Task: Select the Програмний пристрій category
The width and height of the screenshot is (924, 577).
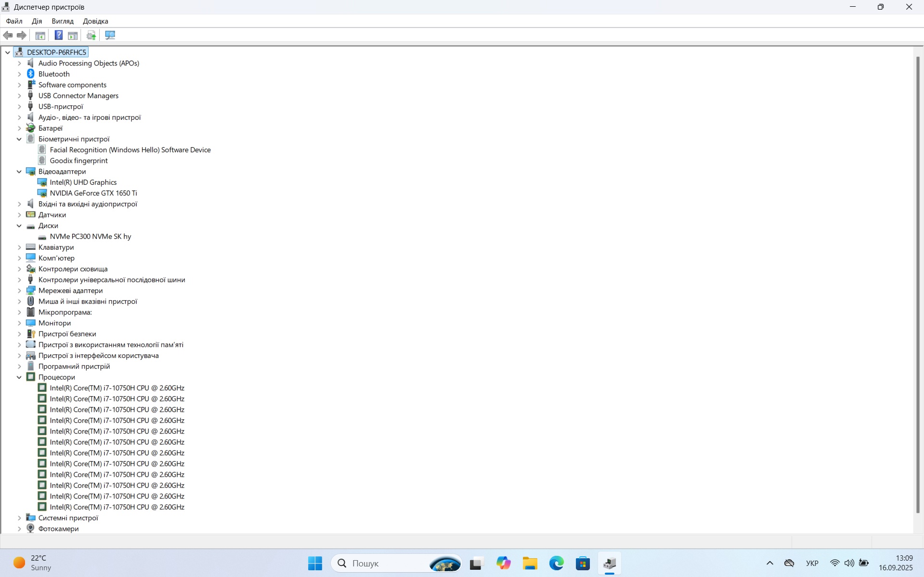Action: 74,366
